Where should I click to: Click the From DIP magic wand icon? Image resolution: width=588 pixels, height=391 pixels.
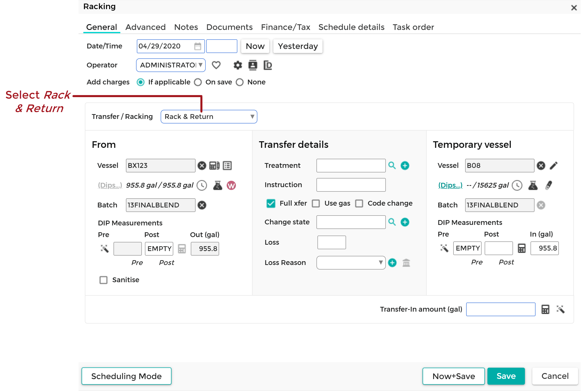(x=104, y=248)
